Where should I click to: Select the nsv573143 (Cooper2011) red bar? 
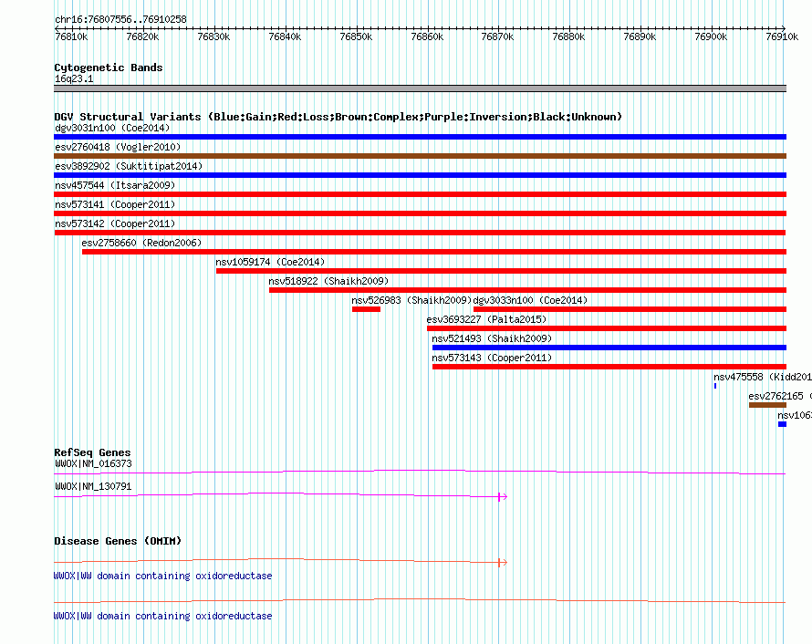pos(609,367)
